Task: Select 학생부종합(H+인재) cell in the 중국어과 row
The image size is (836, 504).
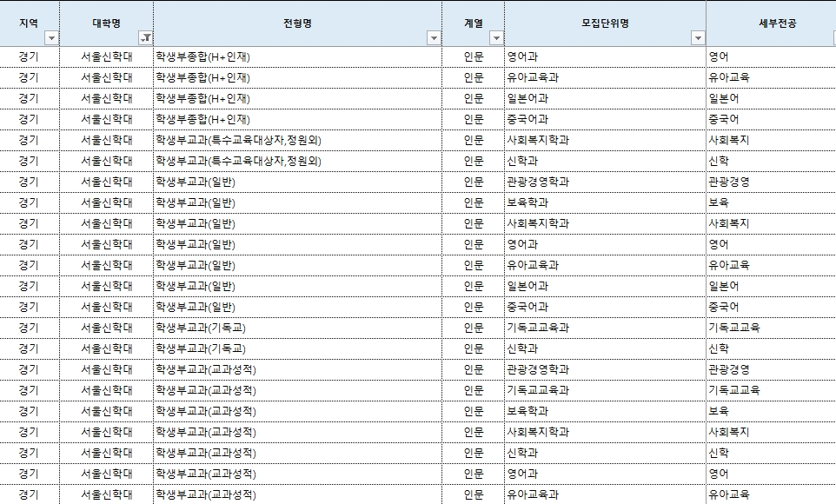Action: pyautogui.click(x=202, y=119)
